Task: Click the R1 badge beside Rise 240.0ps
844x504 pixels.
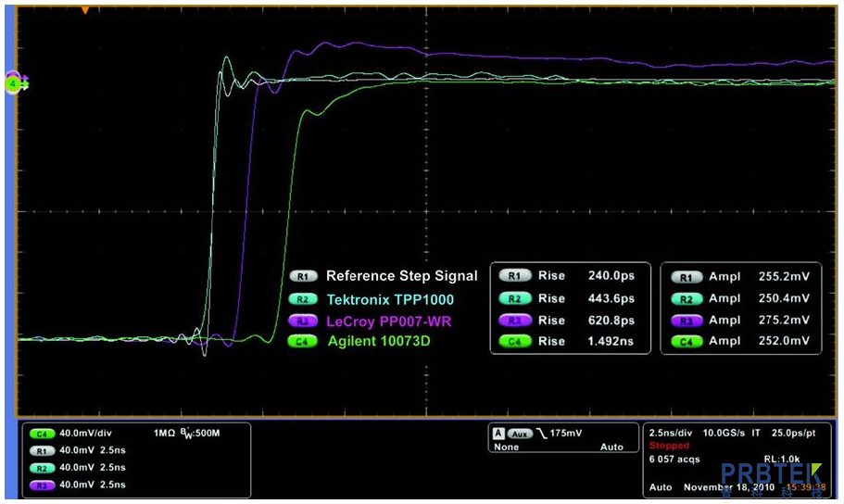Action: [515, 275]
